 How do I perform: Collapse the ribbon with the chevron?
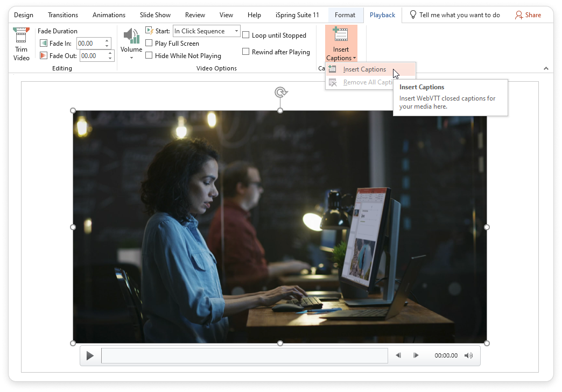[546, 68]
